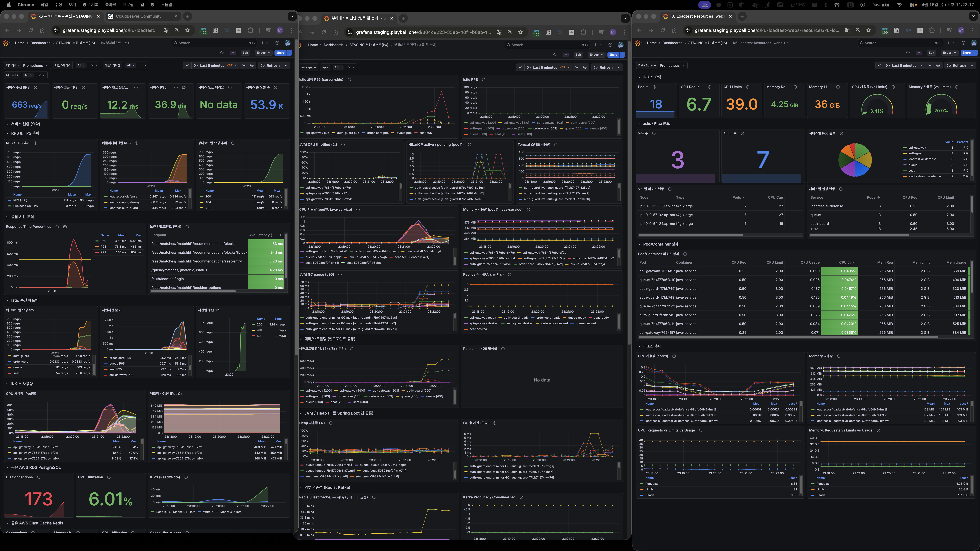Collapse the 응답 시간 분석 row
This screenshot has height=551, width=980.
22,217
